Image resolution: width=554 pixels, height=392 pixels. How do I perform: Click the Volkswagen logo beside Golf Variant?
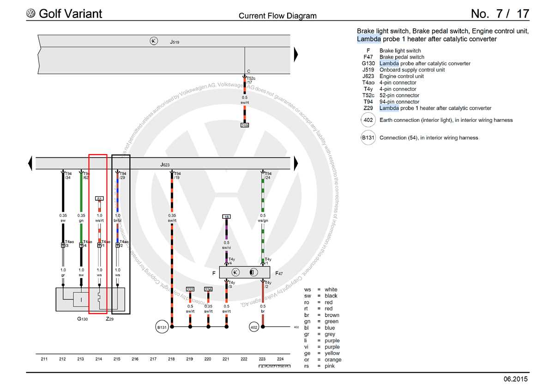pyautogui.click(x=31, y=14)
